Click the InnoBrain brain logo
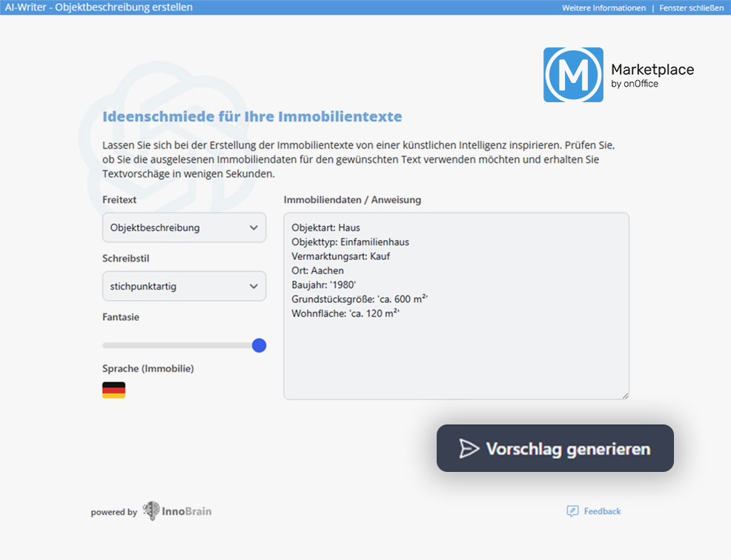The width and height of the screenshot is (731, 560). click(151, 511)
